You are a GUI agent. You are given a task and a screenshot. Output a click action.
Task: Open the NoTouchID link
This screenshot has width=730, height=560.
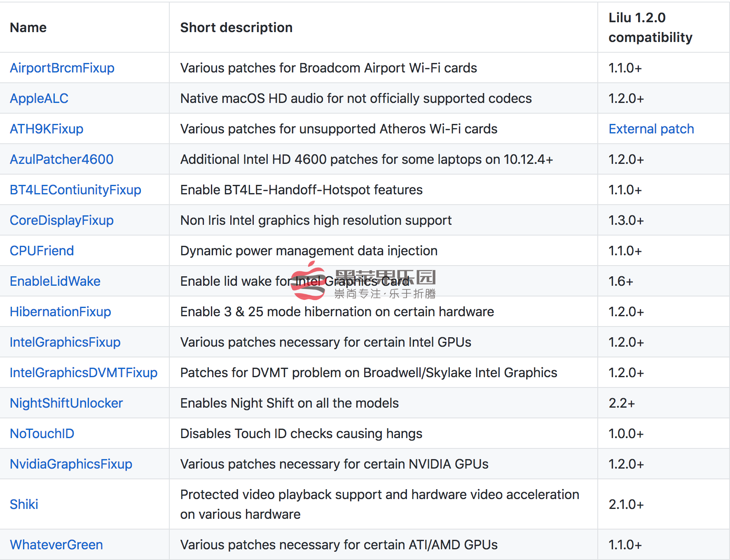42,434
